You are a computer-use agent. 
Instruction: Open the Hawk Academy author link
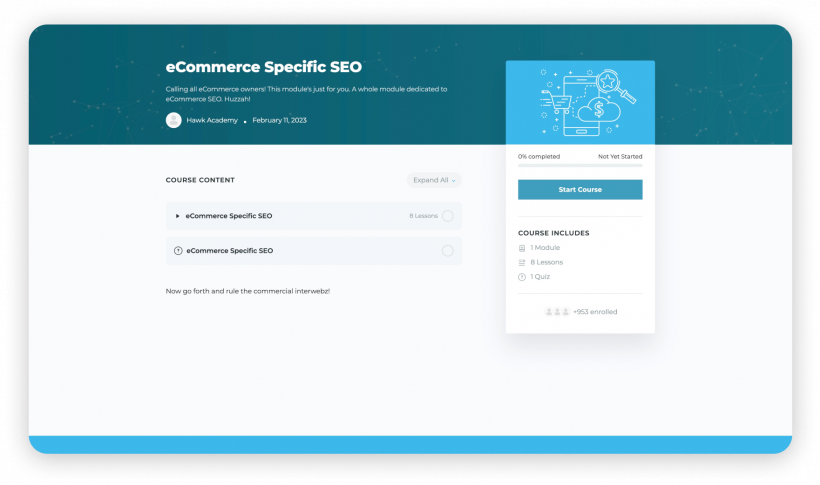tap(211, 120)
